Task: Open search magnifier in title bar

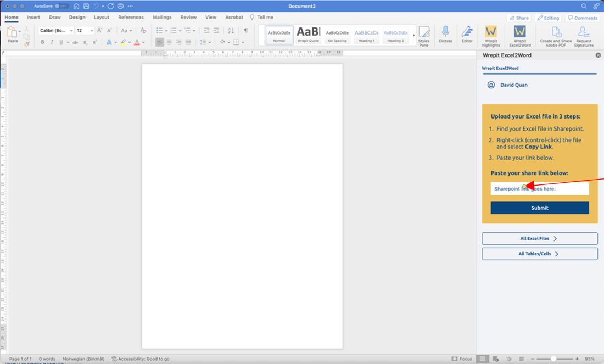Action: coord(584,6)
